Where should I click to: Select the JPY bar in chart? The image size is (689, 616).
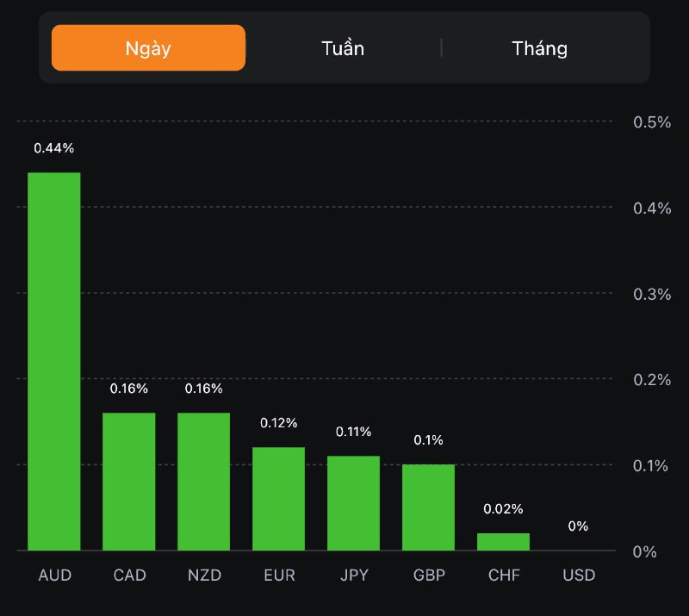[x=353, y=502]
